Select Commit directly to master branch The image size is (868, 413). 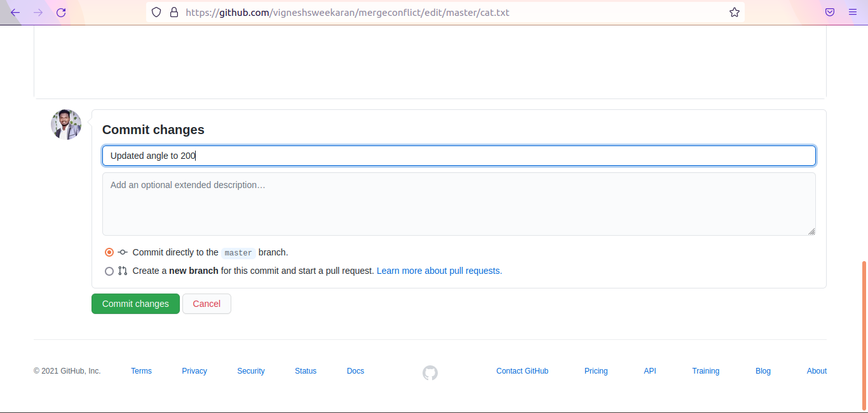(x=109, y=252)
